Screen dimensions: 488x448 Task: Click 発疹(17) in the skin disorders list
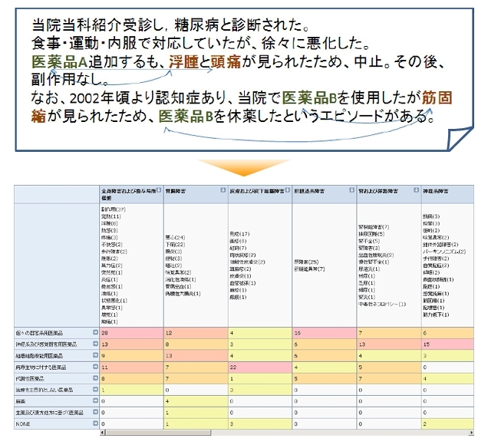pos(239,234)
